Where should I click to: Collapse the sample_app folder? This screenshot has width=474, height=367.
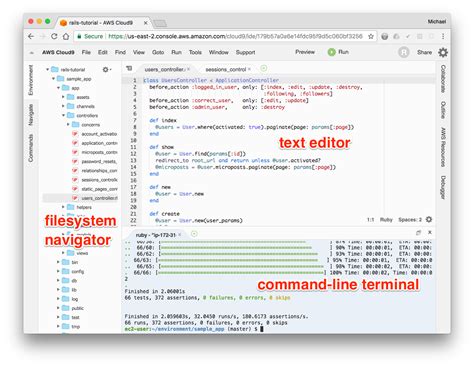coord(53,79)
